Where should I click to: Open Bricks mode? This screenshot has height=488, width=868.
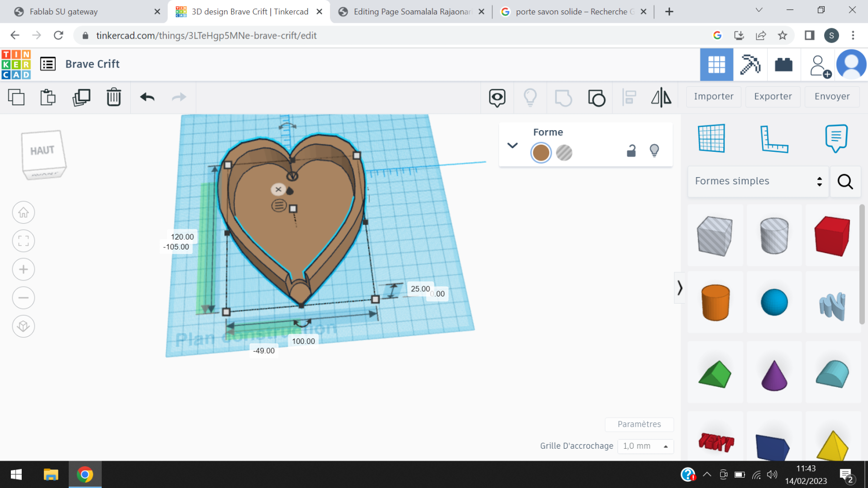tap(784, 65)
